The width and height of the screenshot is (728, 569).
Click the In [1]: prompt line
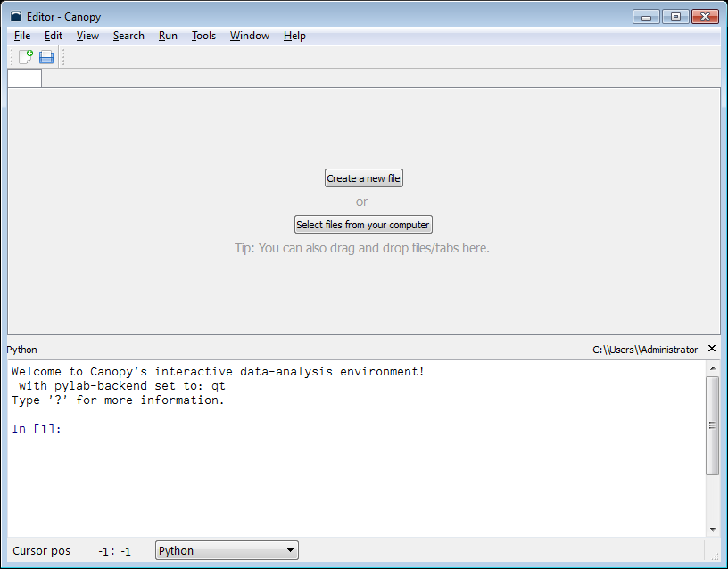coord(37,428)
